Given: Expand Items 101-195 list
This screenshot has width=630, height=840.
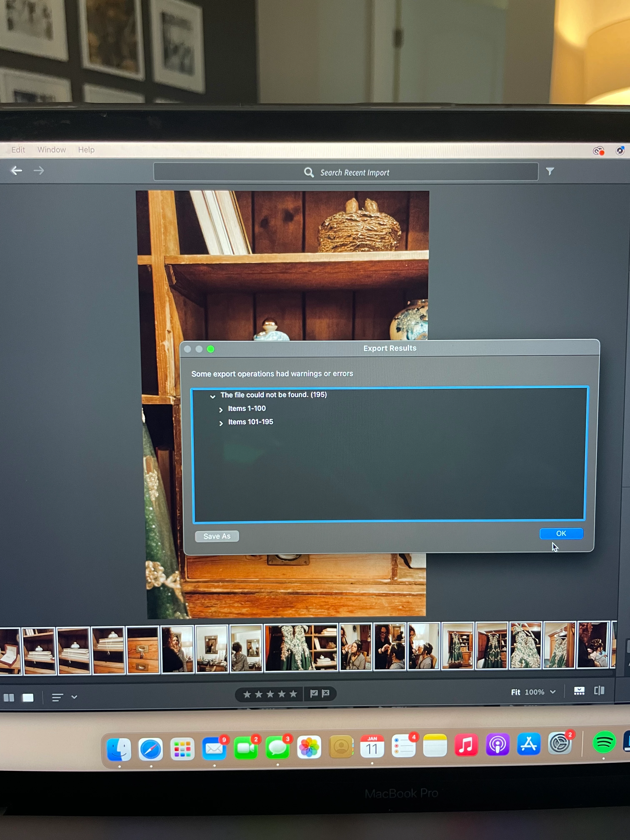Looking at the screenshot, I should coord(221,423).
